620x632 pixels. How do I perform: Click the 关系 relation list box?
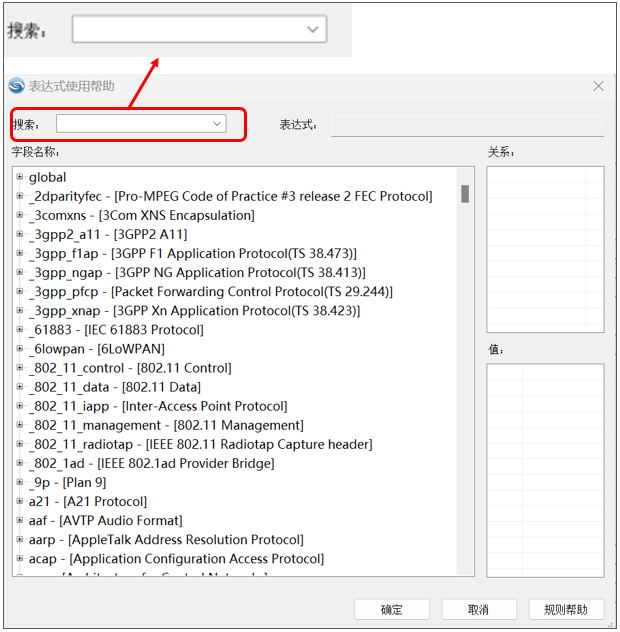click(x=545, y=249)
